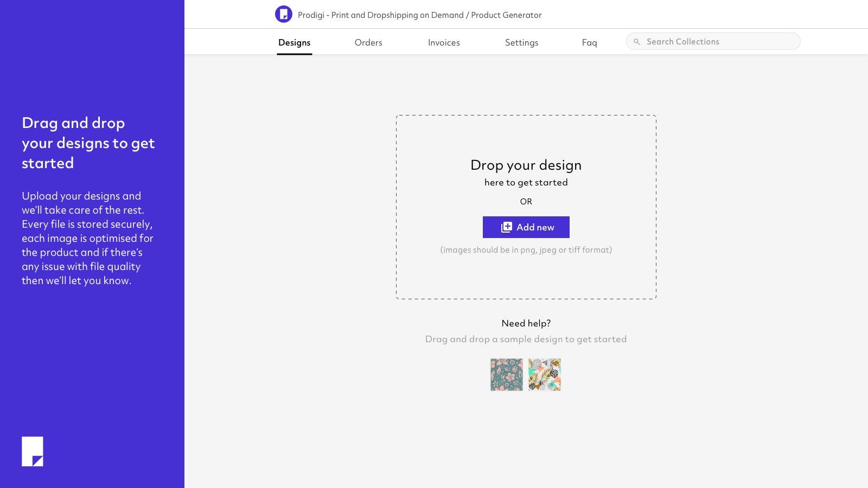Click the add-image icon inside the Add new button
Viewport: 868px width, 488px height.
[x=506, y=227]
